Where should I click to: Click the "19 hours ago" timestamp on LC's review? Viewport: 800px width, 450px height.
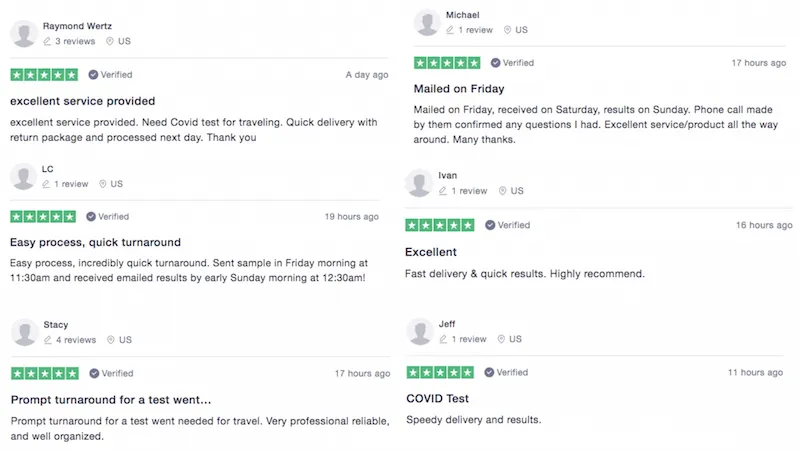(352, 217)
